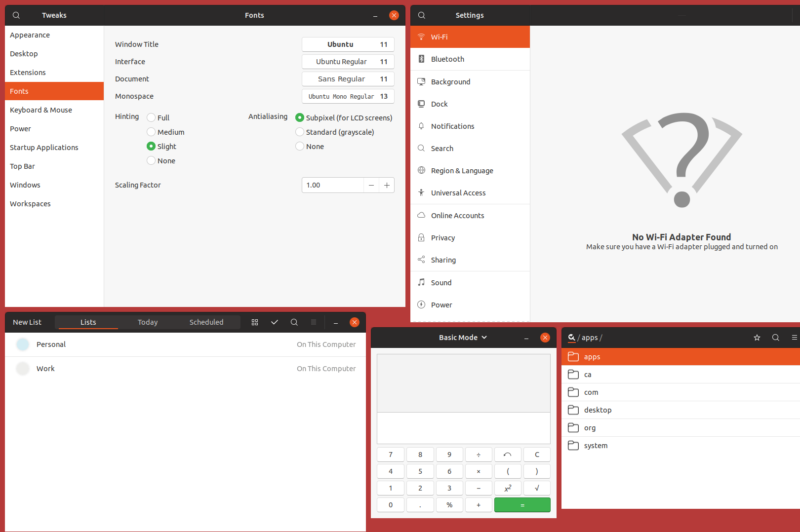This screenshot has width=800, height=532.
Task: Click the Region & Language globe icon
Action: pyautogui.click(x=421, y=170)
